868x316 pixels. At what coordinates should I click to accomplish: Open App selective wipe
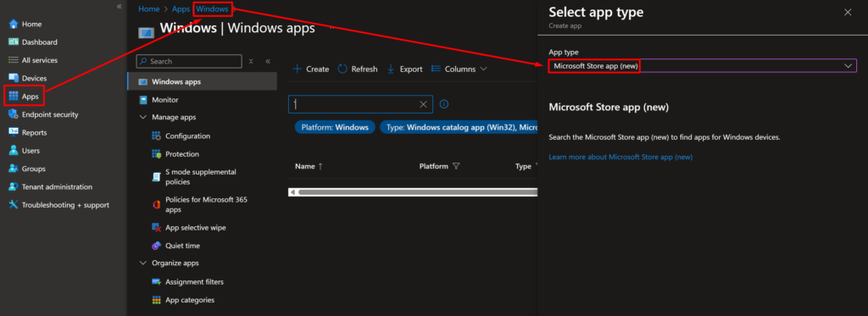[196, 227]
